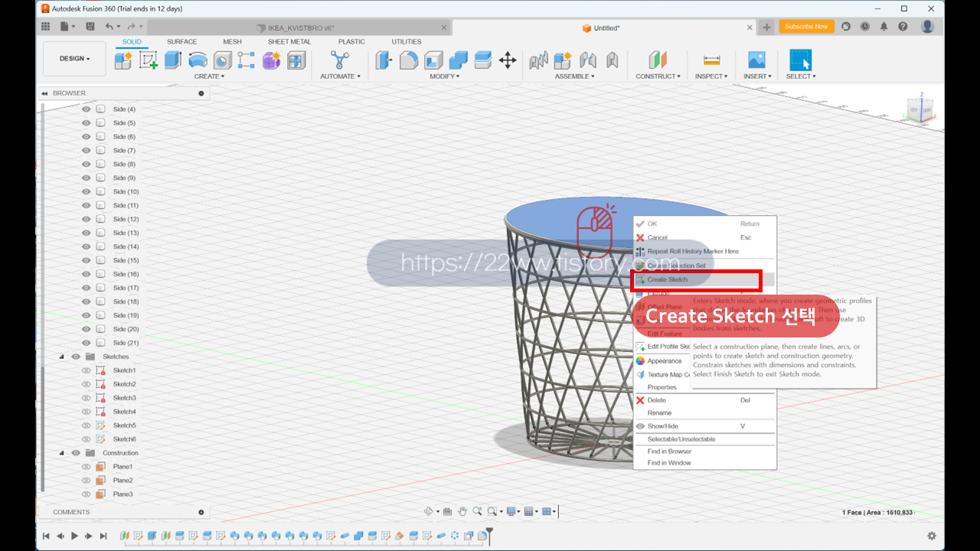Add a new design tab
980x551 pixels.
(767, 28)
